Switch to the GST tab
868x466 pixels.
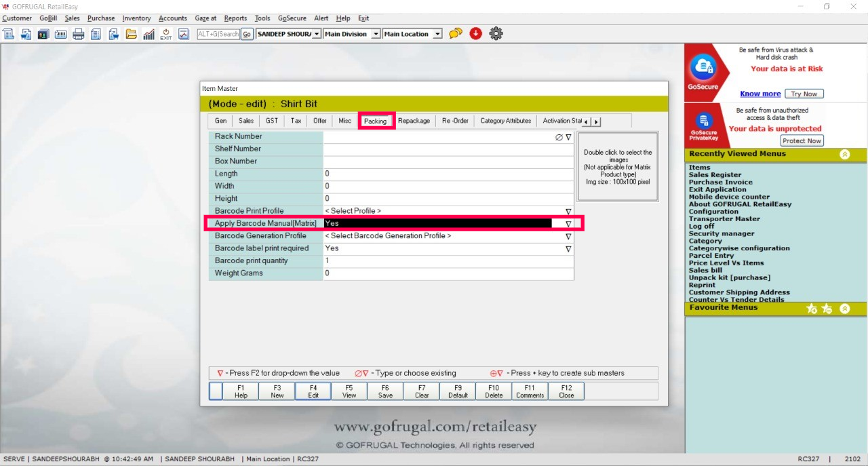tap(272, 121)
